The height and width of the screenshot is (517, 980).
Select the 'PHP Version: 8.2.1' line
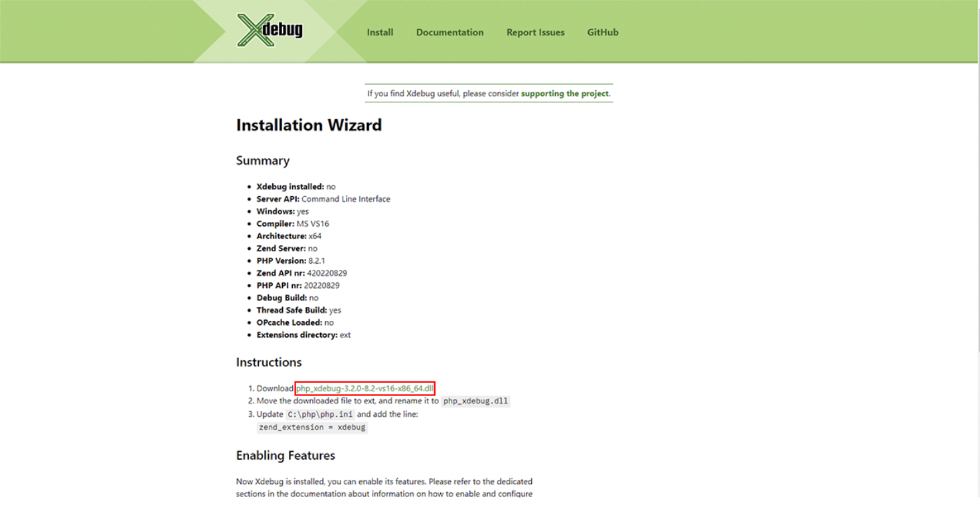[291, 260]
